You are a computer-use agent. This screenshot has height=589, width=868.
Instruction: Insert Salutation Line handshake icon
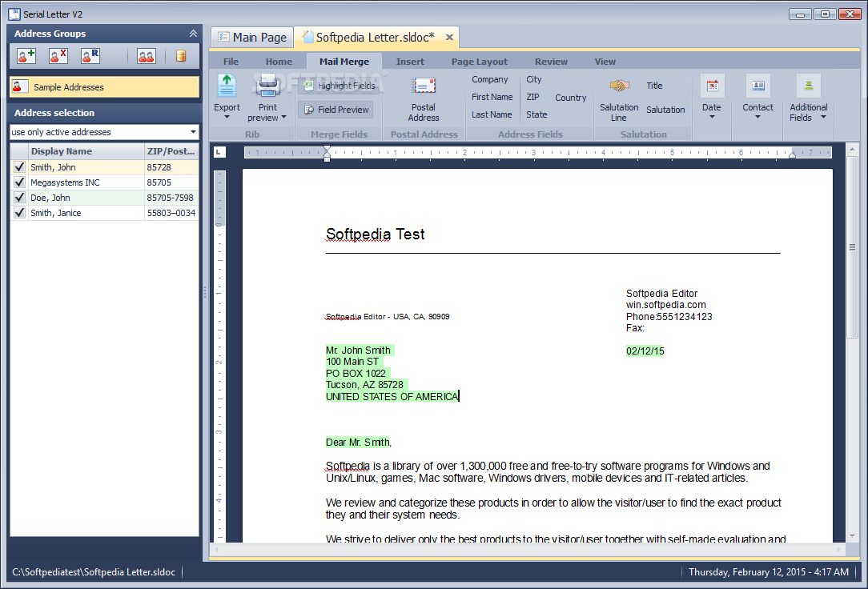tap(619, 86)
